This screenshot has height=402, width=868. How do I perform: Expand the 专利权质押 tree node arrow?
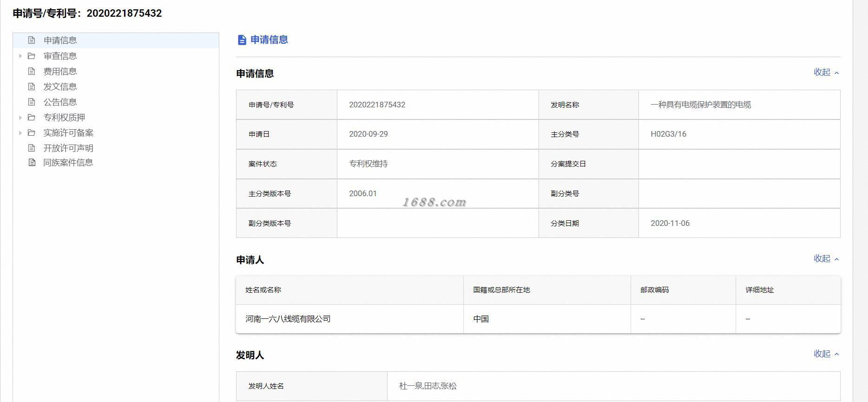point(20,117)
